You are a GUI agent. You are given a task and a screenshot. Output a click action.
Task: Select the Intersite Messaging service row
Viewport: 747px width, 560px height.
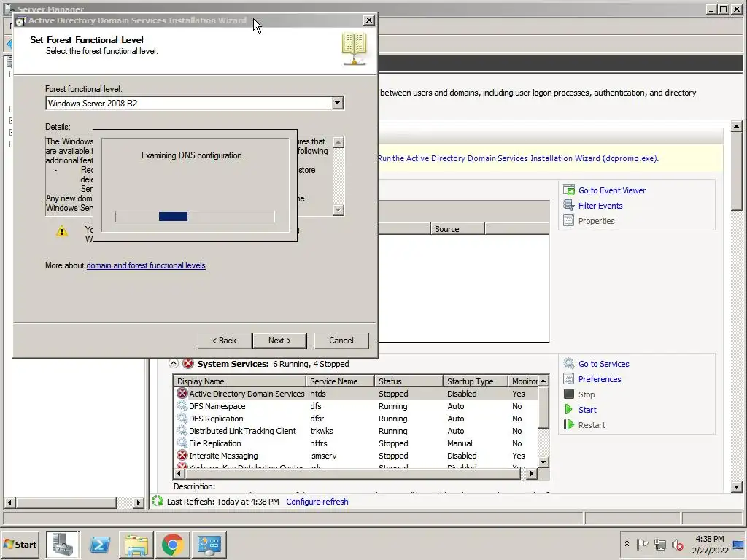(x=356, y=456)
